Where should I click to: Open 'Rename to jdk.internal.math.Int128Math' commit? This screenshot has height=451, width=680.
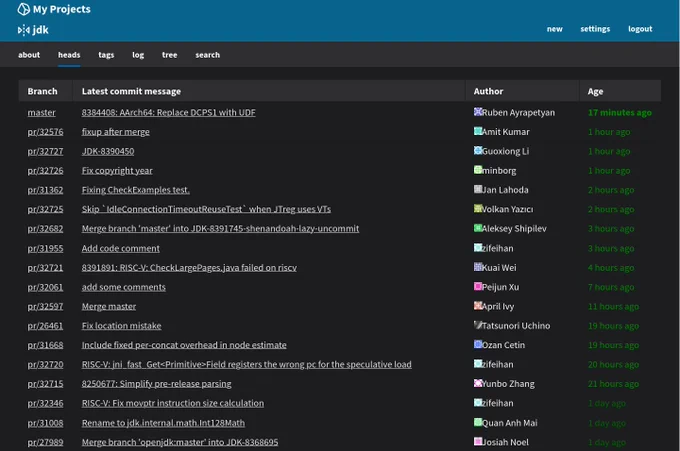click(163, 423)
